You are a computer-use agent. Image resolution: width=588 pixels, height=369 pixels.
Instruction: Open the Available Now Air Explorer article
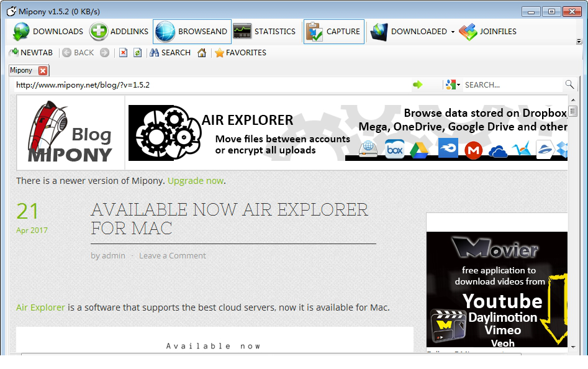[229, 219]
